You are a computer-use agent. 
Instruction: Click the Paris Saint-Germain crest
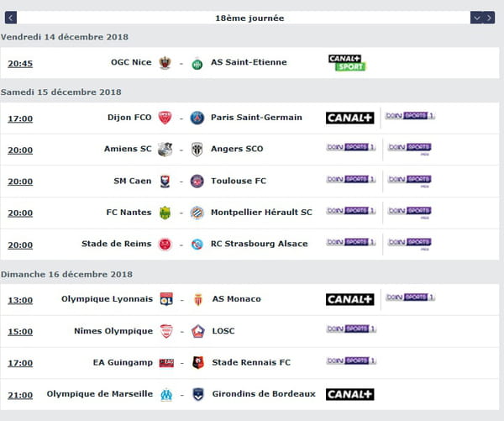click(197, 118)
